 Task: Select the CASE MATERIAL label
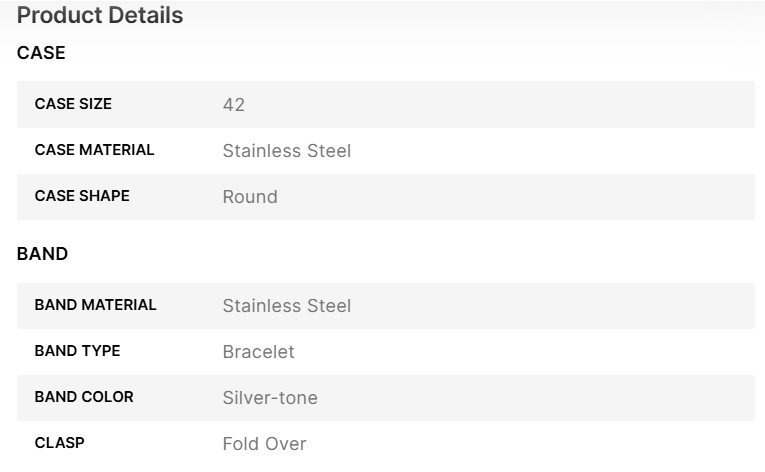tap(94, 150)
